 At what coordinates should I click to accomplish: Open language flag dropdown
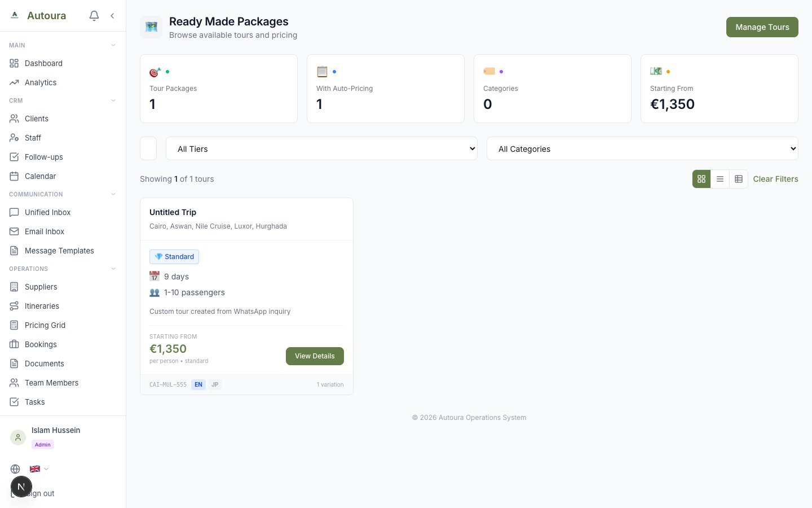[x=39, y=469]
